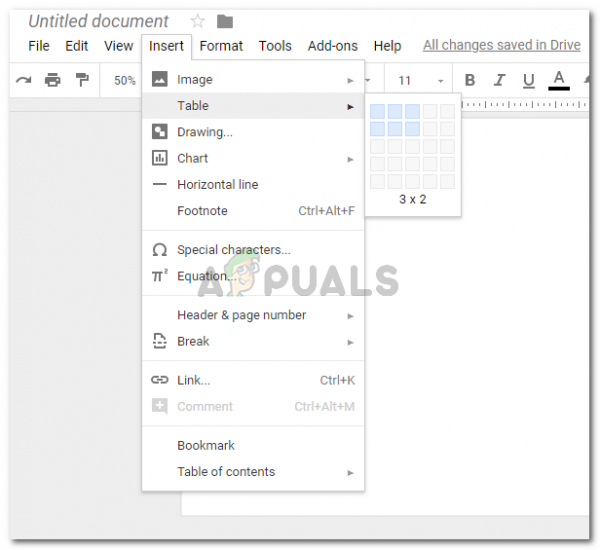Click the Image menu icon
This screenshot has height=550, width=600.
(160, 79)
